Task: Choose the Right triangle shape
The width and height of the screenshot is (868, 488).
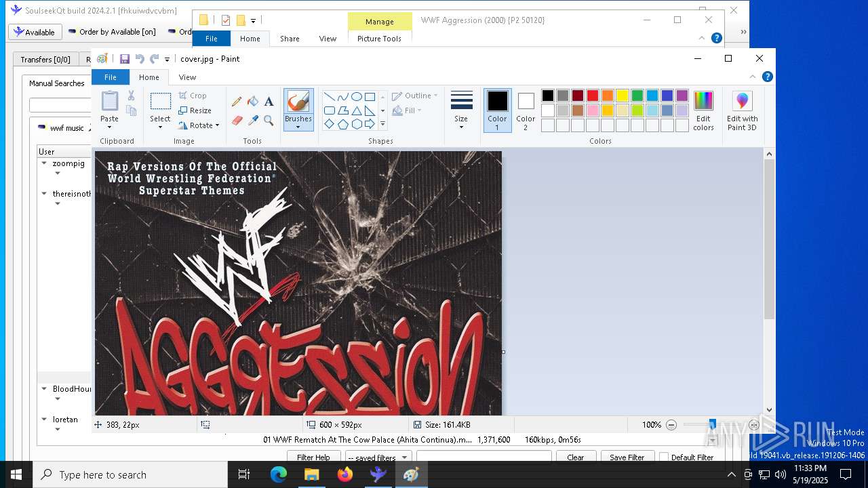Action: pyautogui.click(x=370, y=110)
